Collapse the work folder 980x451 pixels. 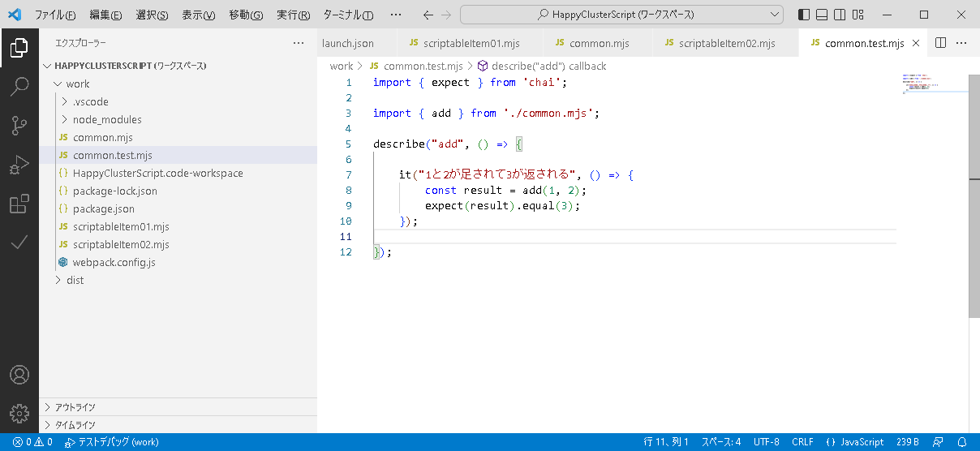178,84
